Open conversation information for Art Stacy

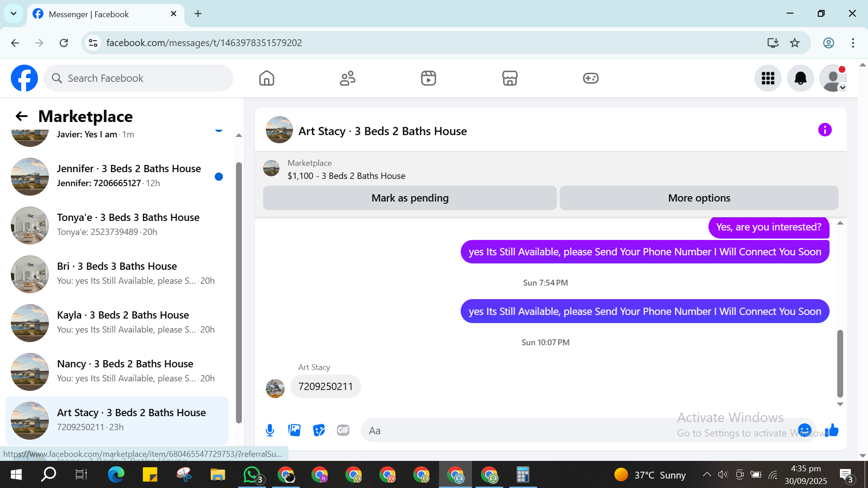point(825,130)
